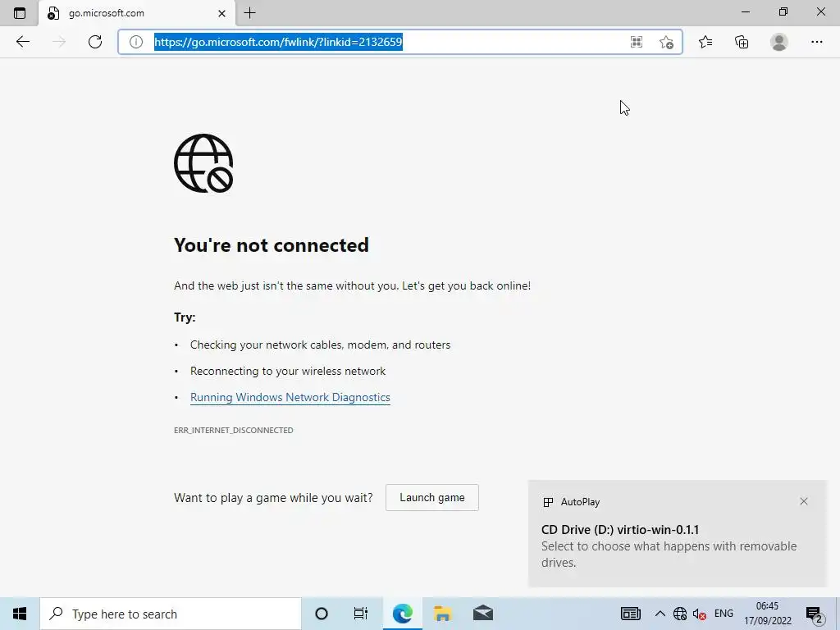Select Microsoft Edge in taskbar
The height and width of the screenshot is (630, 840).
pyautogui.click(x=402, y=614)
